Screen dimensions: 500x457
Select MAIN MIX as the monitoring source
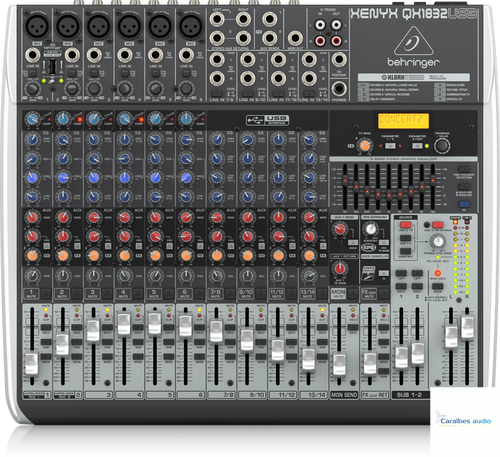405,251
